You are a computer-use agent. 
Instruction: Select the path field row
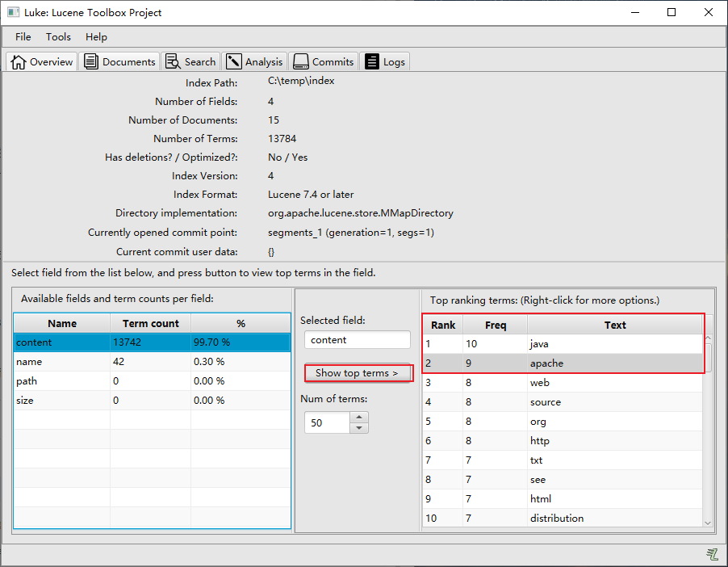click(x=153, y=381)
